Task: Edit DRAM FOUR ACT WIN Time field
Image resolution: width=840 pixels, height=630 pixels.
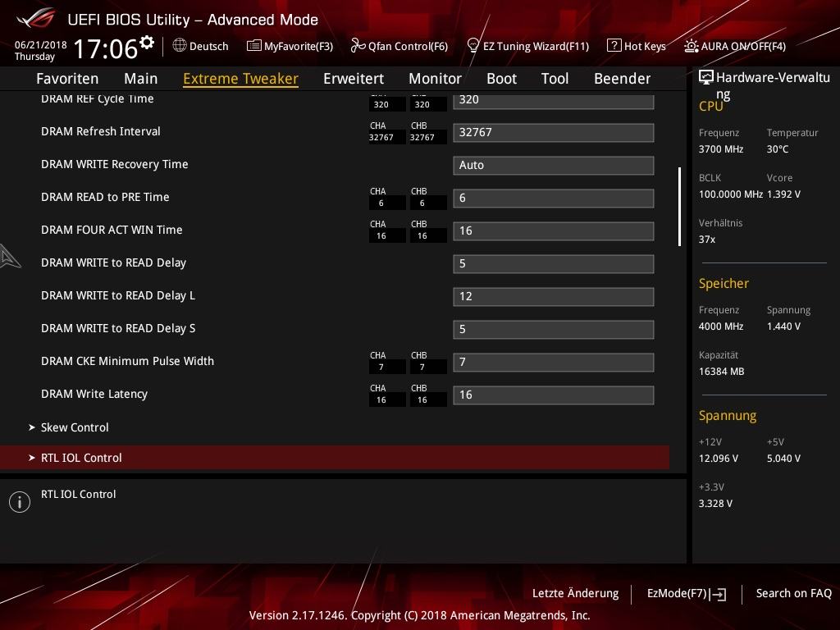Action: pos(554,231)
